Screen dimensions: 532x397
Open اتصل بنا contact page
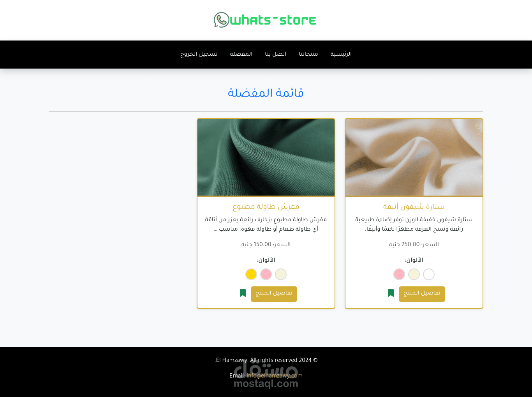pyautogui.click(x=276, y=54)
